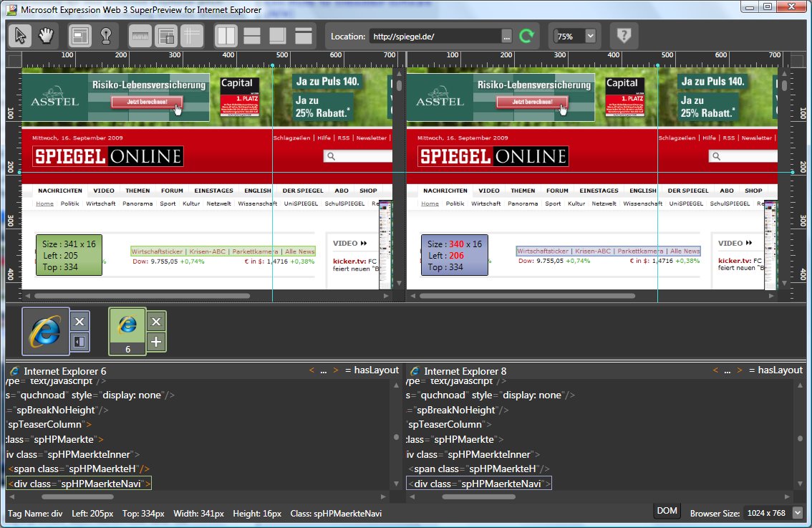Screen dimensions: 812x528
Task: Open DOM breadcrumb ellipsis in IE8 panel
Action: click(x=728, y=371)
